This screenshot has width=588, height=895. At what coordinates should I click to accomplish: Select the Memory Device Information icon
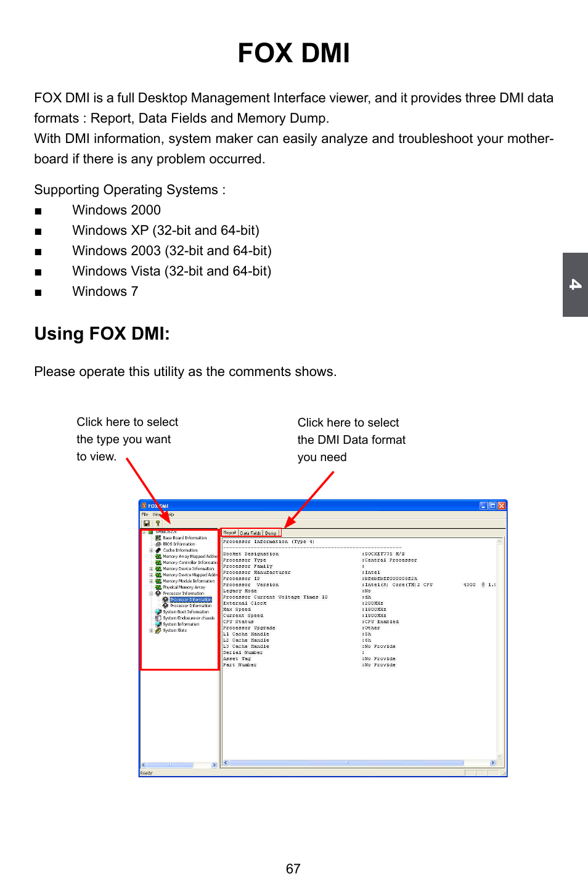(158, 568)
